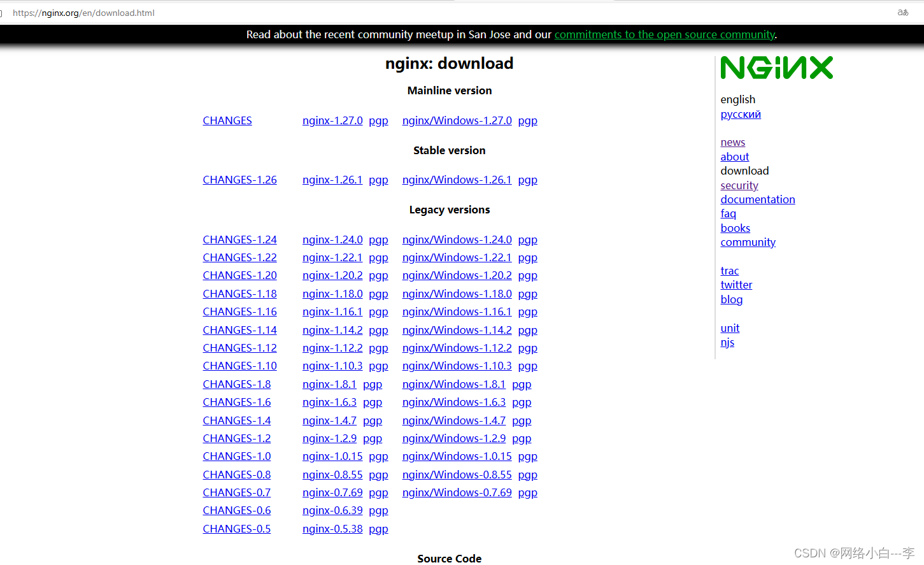This screenshot has width=924, height=565.
Task: Open the trac link in sidebar
Action: coord(729,271)
